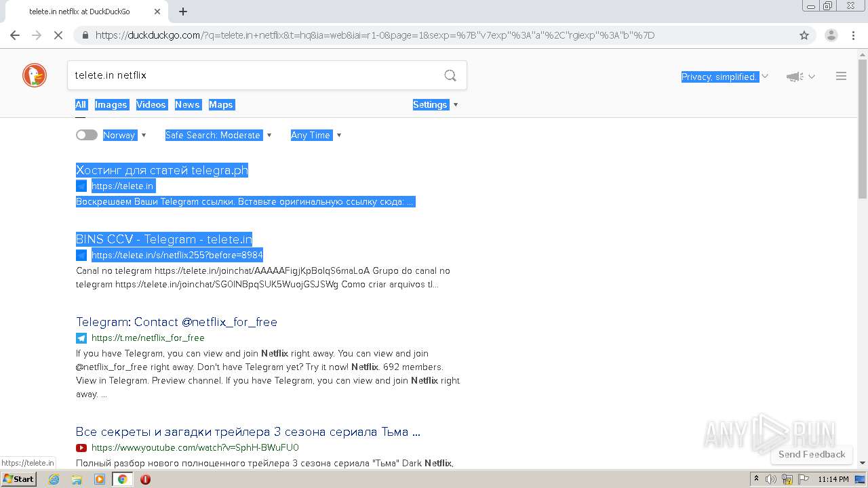Viewport: 868px width, 488px height.
Task: Switch to the Maps tab
Action: [x=221, y=104]
